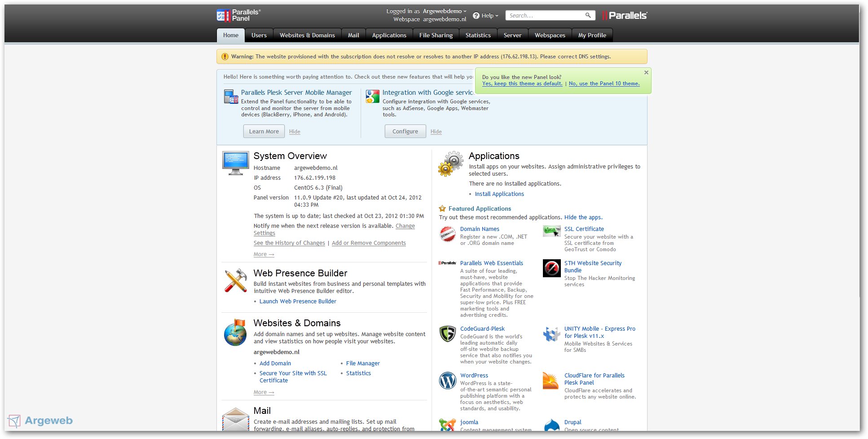Click the Help question mark icon
The width and height of the screenshot is (868, 439).
click(x=476, y=16)
